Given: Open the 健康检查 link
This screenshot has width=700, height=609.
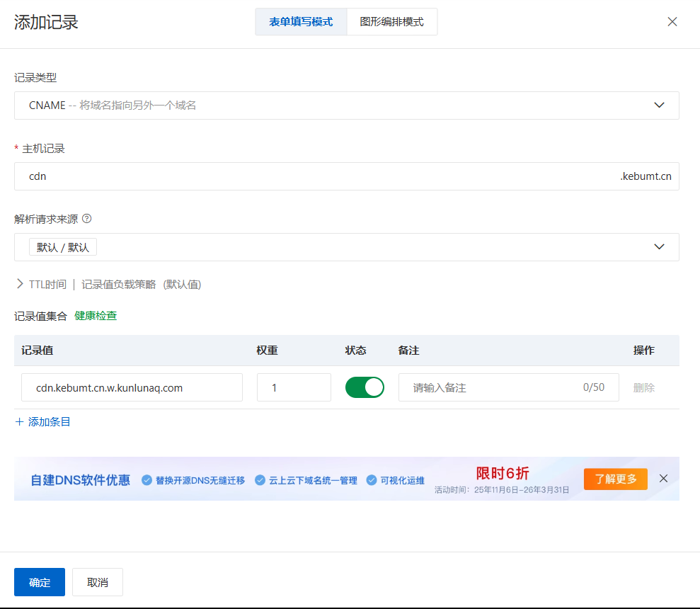Looking at the screenshot, I should coord(96,316).
